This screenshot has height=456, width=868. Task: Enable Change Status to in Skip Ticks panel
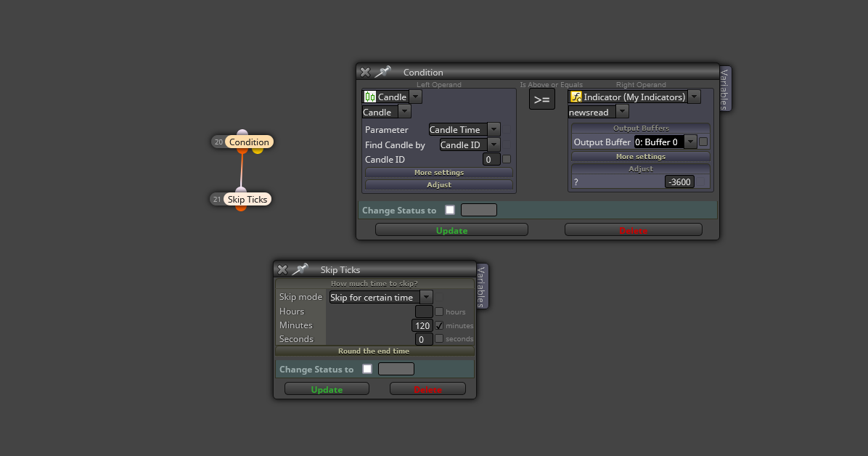367,369
